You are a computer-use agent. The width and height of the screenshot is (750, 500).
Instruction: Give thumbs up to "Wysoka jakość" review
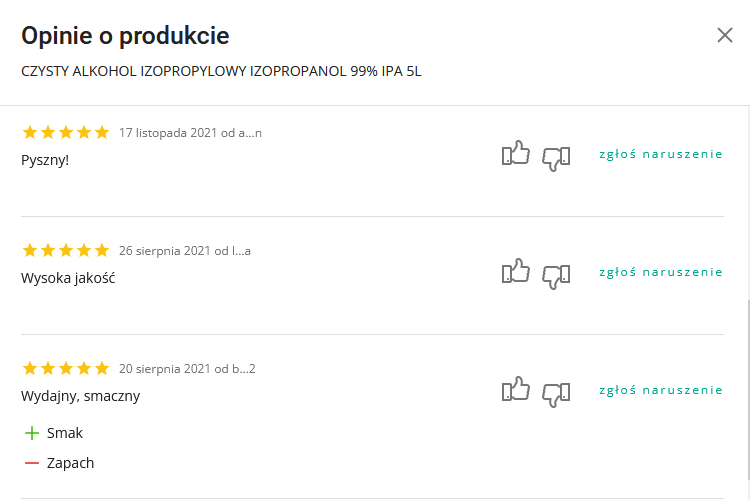(x=515, y=272)
